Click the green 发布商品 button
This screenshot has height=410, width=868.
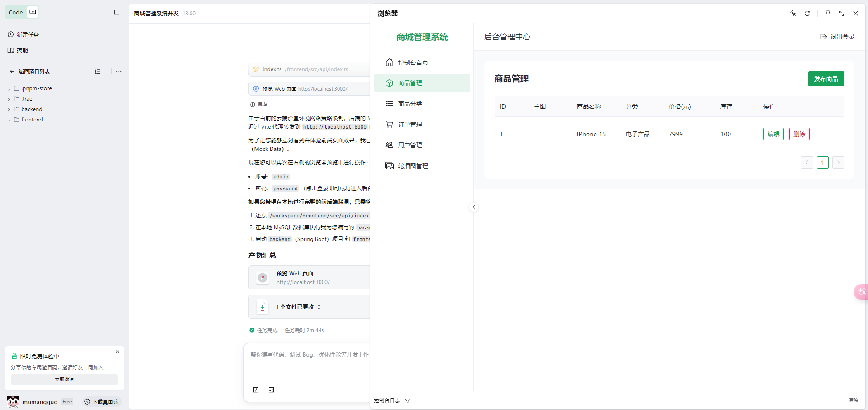pos(825,79)
